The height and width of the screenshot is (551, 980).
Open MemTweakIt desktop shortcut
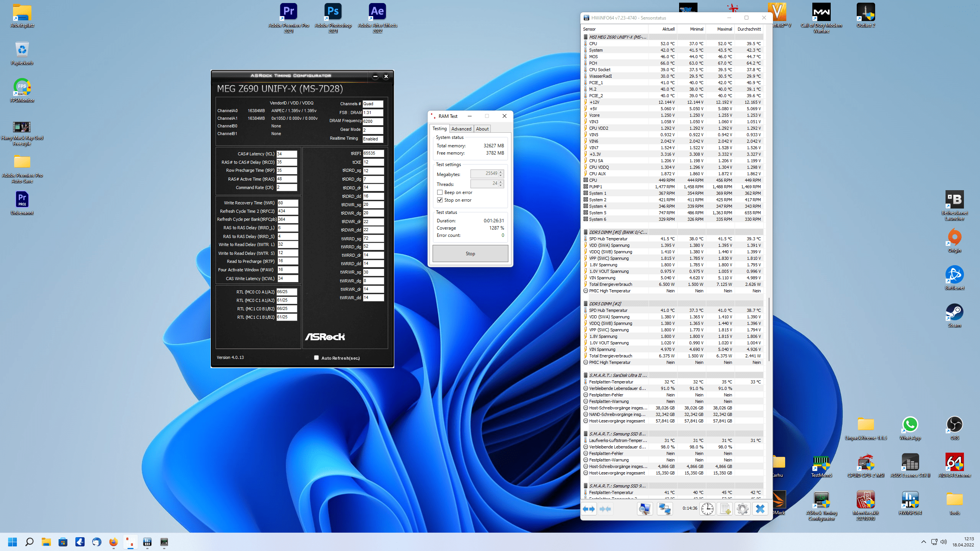[866, 505]
